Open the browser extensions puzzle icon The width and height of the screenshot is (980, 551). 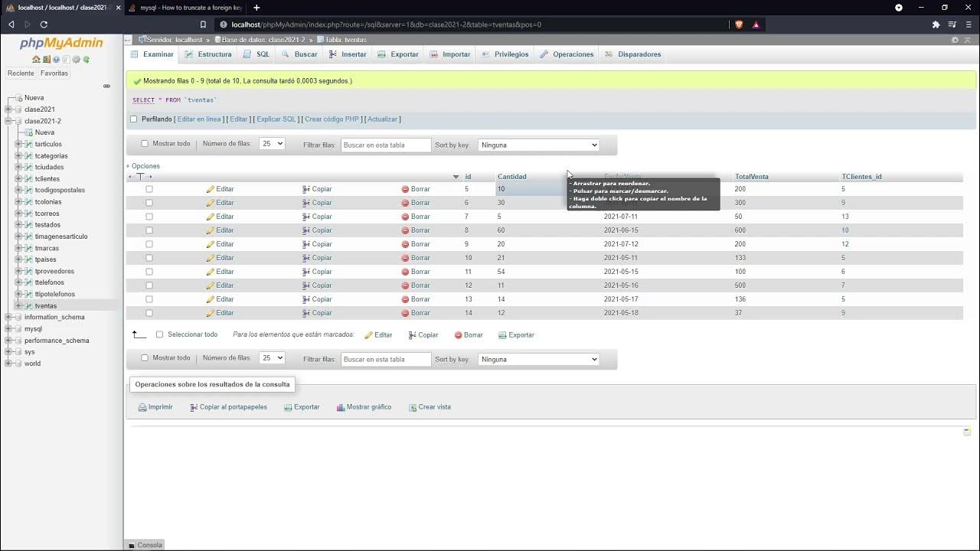(x=936, y=24)
